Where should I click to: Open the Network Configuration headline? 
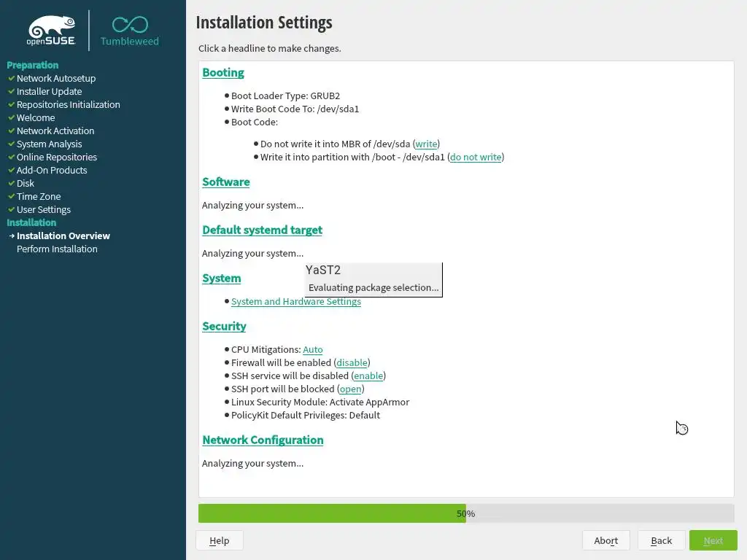[263, 440]
